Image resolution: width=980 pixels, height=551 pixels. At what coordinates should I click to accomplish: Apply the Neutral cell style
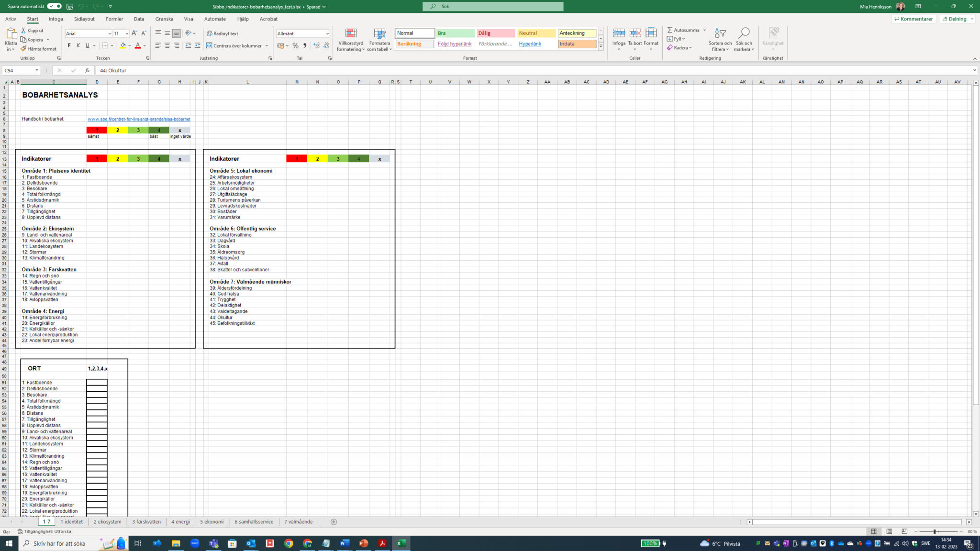click(x=536, y=33)
